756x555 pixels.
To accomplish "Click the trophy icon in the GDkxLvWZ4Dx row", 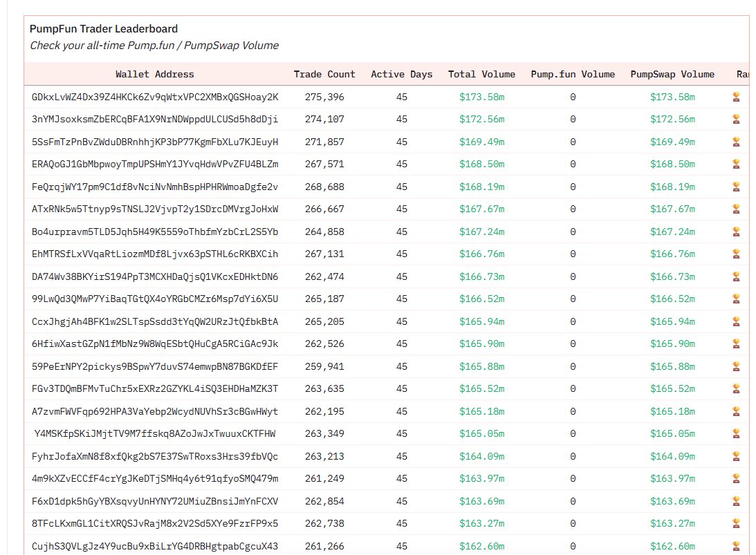I will pos(736,97).
